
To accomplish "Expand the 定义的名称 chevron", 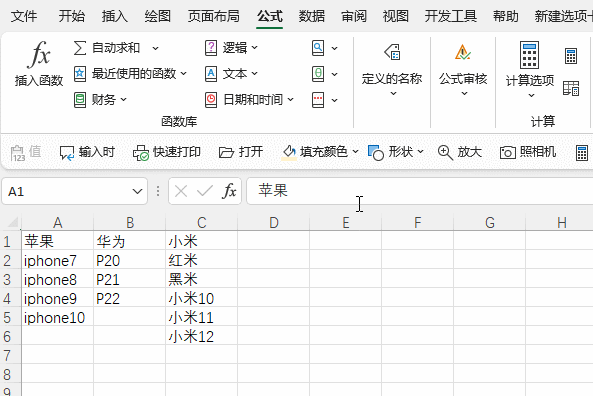I will click(x=393, y=93).
